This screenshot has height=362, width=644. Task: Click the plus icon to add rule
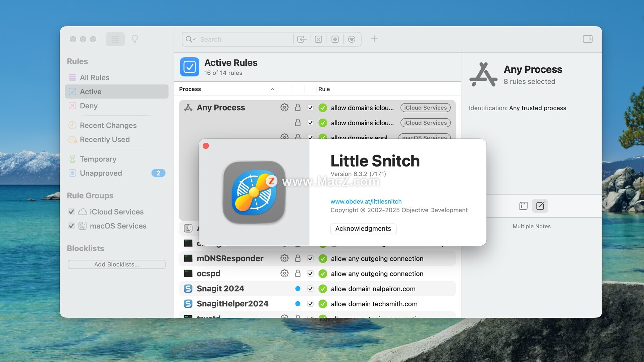pyautogui.click(x=374, y=39)
